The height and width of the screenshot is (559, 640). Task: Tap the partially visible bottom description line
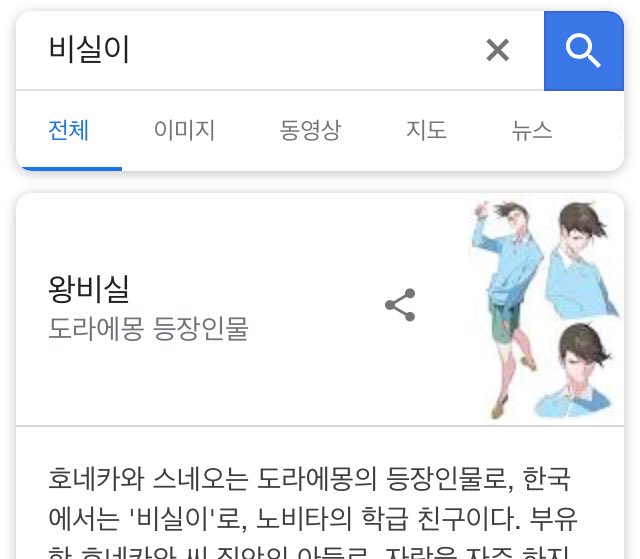pos(309,552)
